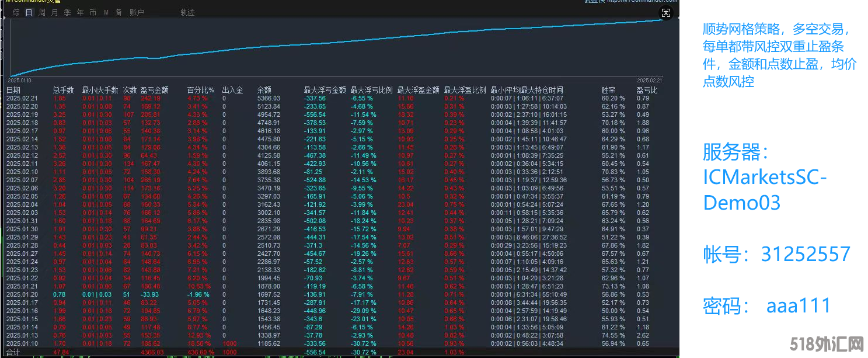Open the 年 yearly view tab
The width and height of the screenshot is (868, 358).
(x=81, y=12)
